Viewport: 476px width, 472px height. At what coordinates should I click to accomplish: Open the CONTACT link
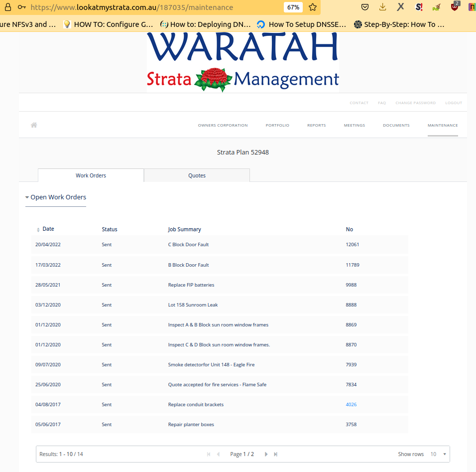coord(359,103)
